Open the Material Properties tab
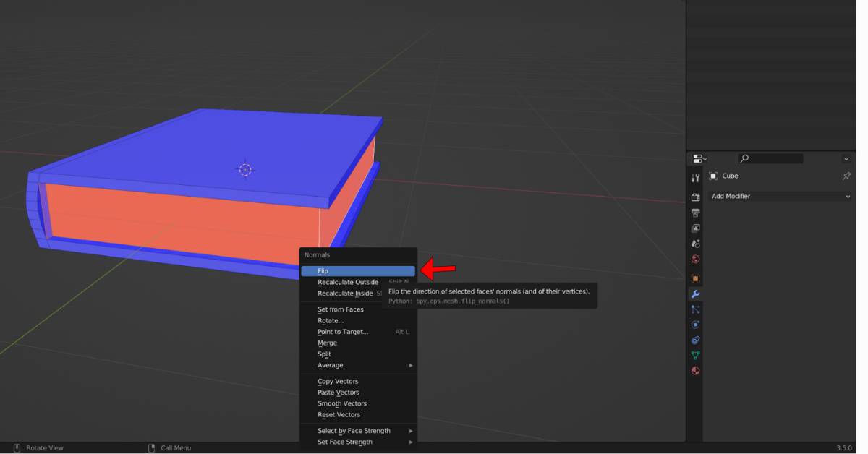This screenshot has height=454, width=868. [x=694, y=370]
